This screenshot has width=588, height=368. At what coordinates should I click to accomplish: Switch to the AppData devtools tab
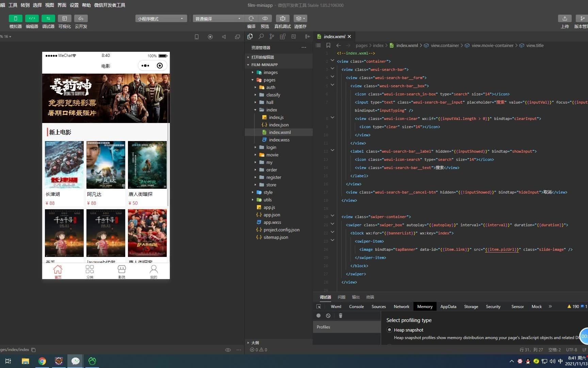point(448,307)
